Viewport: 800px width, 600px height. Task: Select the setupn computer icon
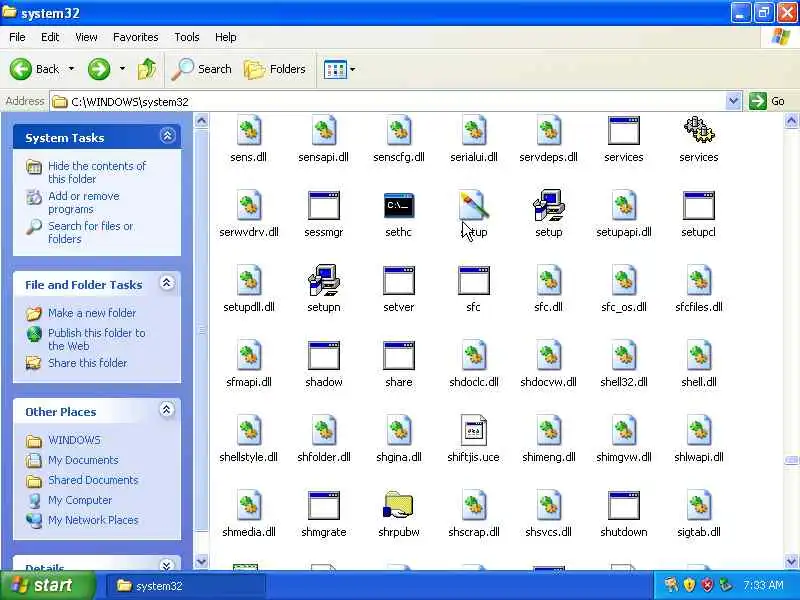323,280
